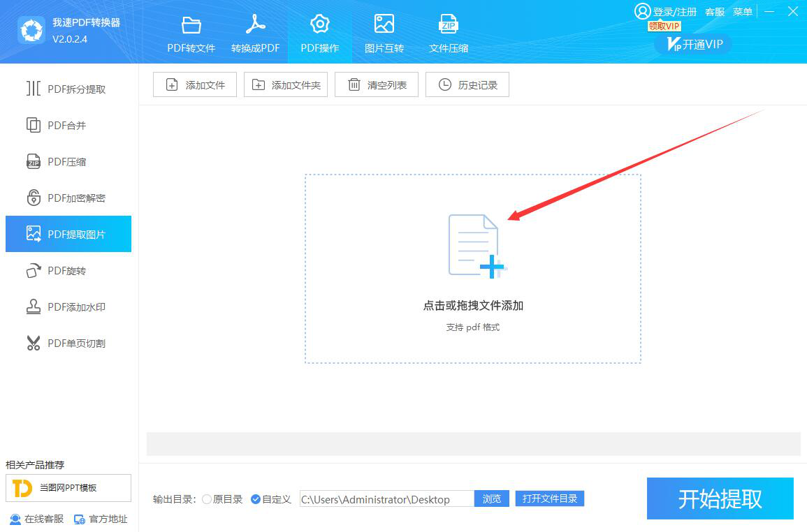Viewport: 807px width, 532px height.
Task: Open the 历史记录 history button
Action: (467, 84)
